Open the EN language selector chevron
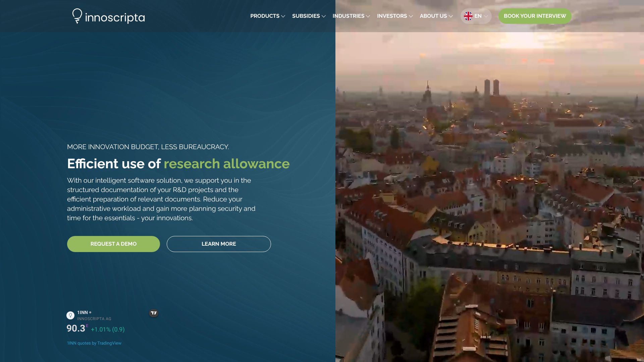The image size is (644, 362). tap(486, 16)
